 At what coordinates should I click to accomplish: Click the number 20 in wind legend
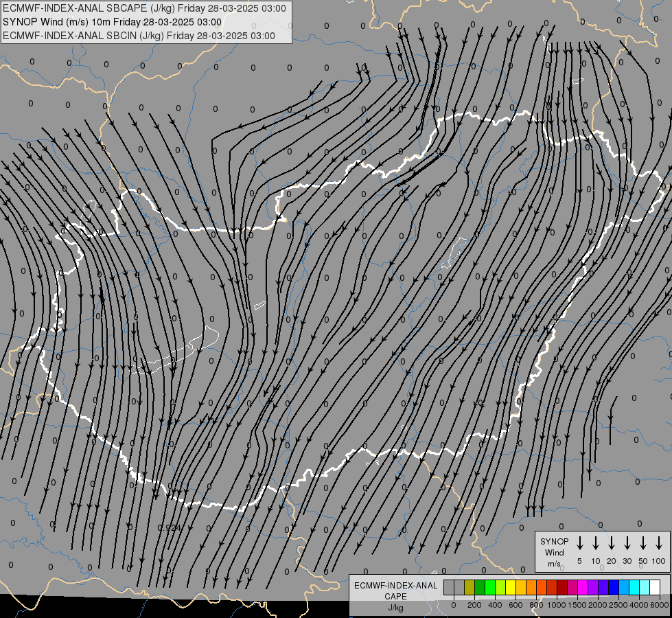(x=612, y=561)
